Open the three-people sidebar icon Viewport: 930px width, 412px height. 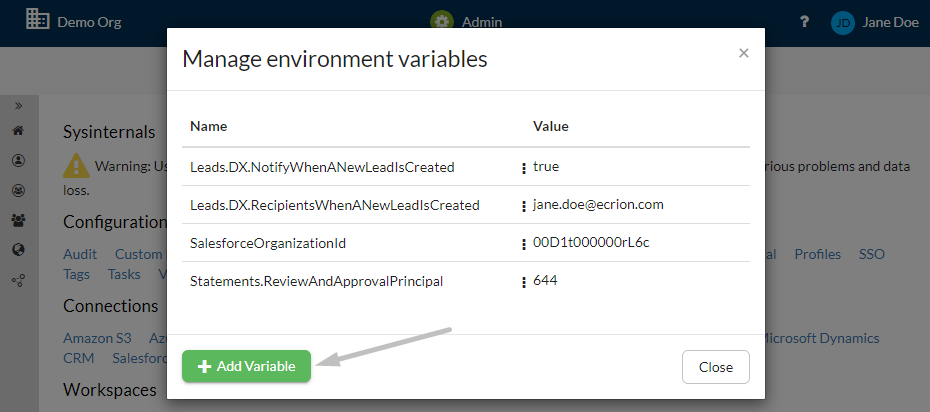pyautogui.click(x=18, y=221)
